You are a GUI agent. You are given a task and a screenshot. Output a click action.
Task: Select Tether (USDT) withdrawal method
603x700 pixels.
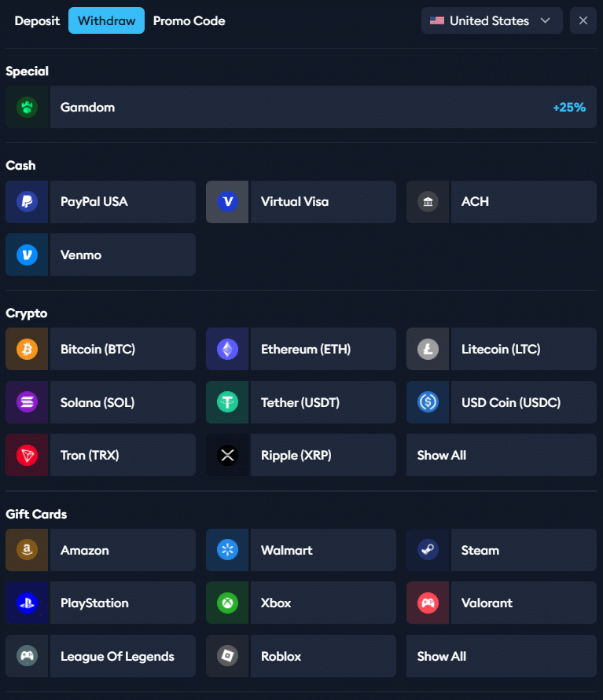tap(300, 402)
